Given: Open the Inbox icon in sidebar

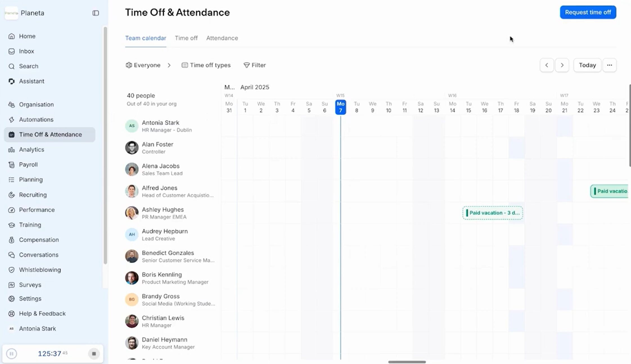Looking at the screenshot, I should pyautogui.click(x=12, y=51).
